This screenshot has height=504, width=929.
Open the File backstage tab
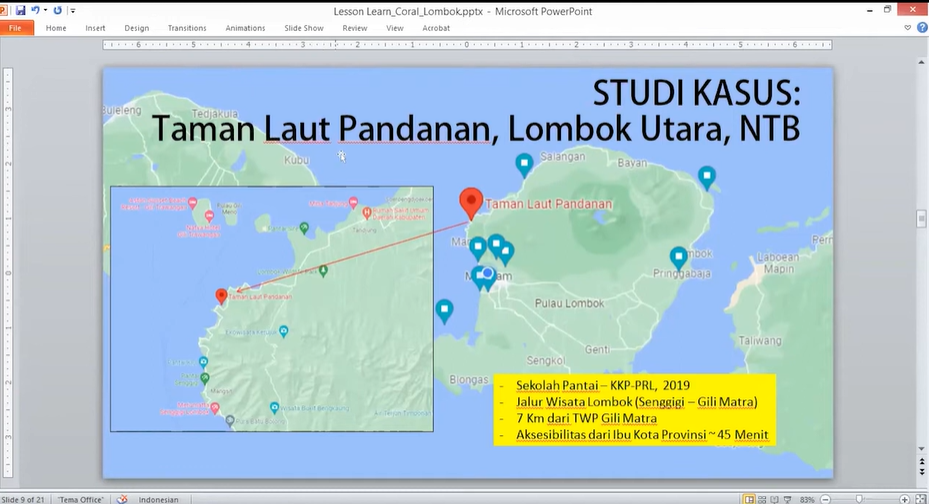(x=16, y=28)
